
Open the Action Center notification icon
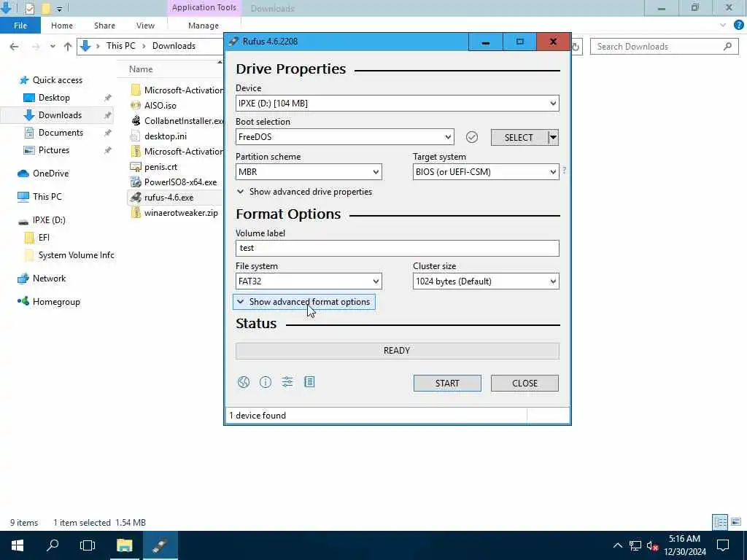coord(723,545)
